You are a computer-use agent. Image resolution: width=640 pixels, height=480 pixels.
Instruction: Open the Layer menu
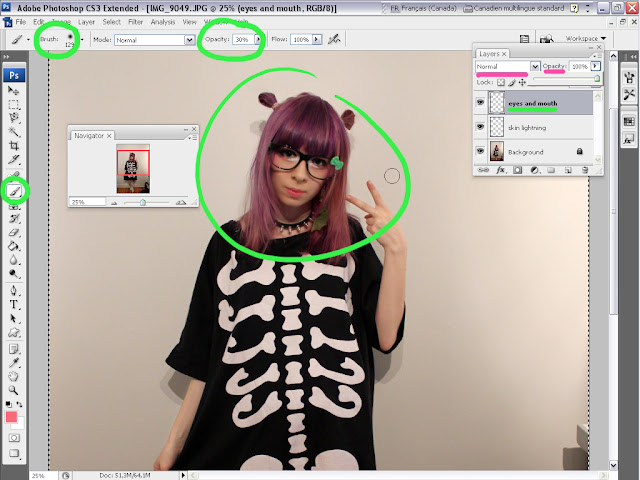coord(86,22)
